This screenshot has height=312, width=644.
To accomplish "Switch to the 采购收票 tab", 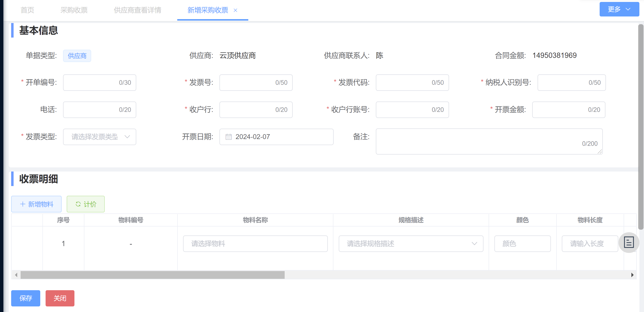I will (x=74, y=10).
